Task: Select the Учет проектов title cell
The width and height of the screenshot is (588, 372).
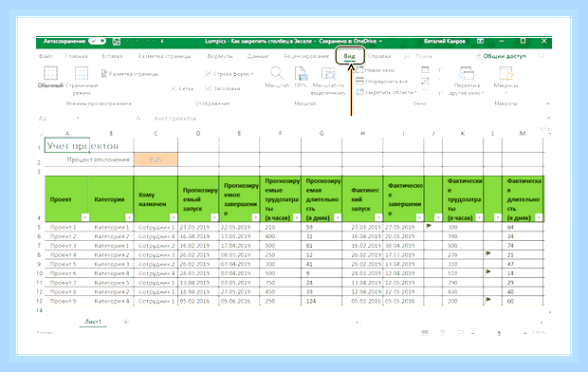Action: pyautogui.click(x=66, y=145)
